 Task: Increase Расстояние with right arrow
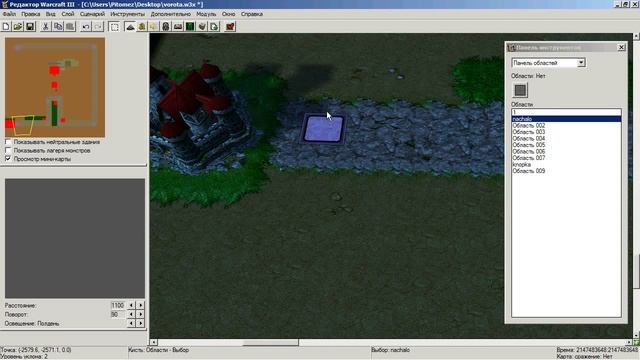140,305
